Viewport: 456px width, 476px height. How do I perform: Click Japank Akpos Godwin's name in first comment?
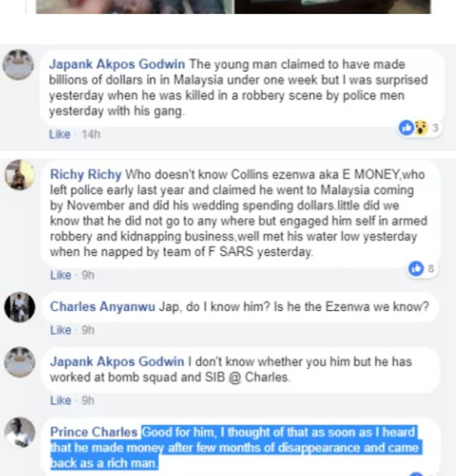tap(118, 65)
